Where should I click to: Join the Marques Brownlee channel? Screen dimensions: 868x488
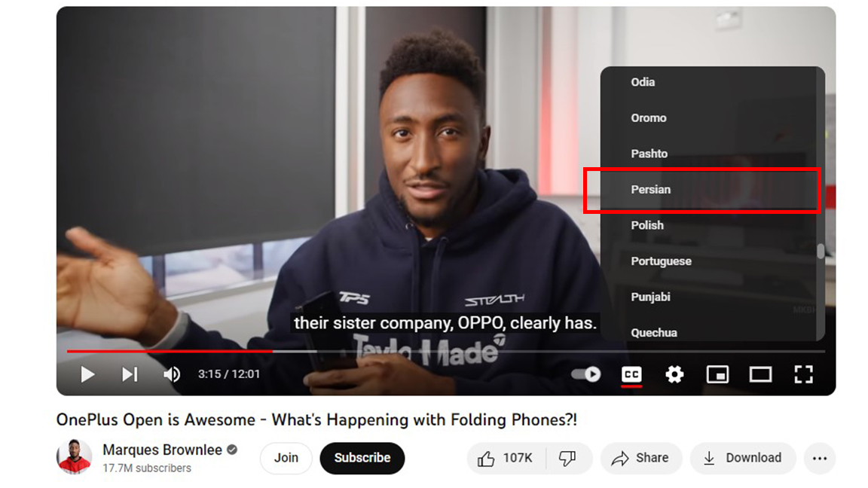(286, 458)
